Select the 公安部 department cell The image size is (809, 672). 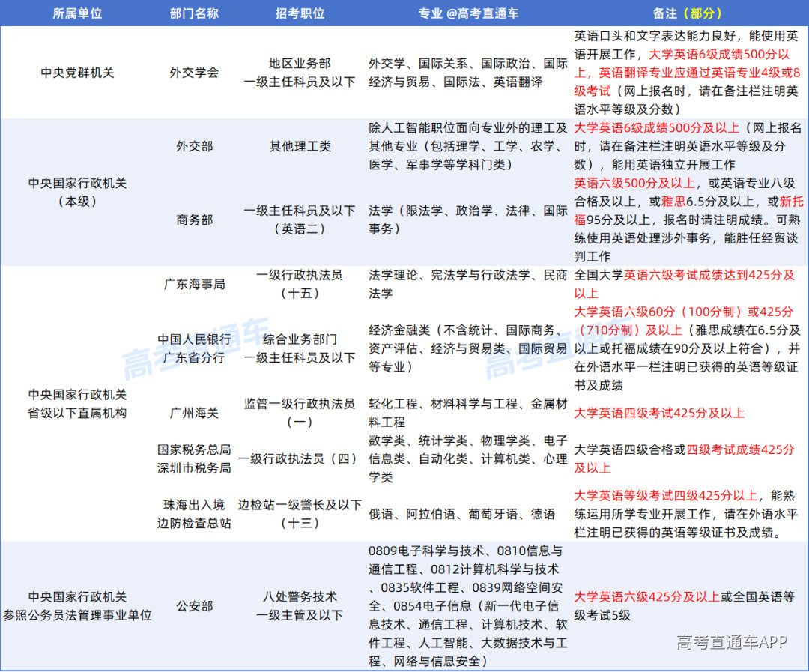(194, 606)
